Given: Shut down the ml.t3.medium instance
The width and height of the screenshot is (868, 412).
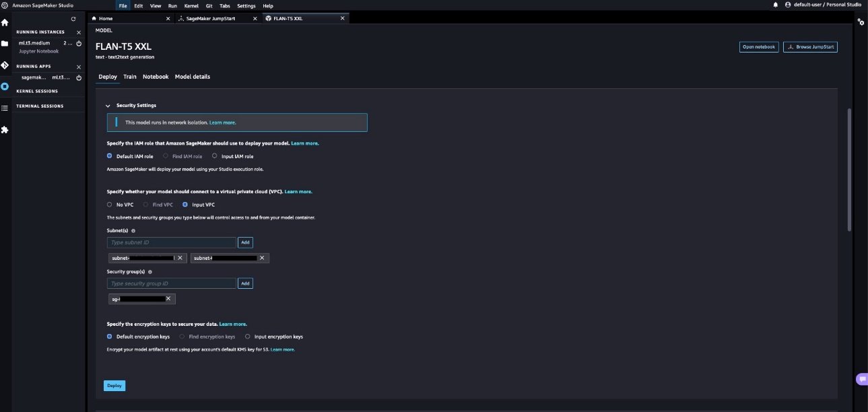Looking at the screenshot, I should pos(79,43).
